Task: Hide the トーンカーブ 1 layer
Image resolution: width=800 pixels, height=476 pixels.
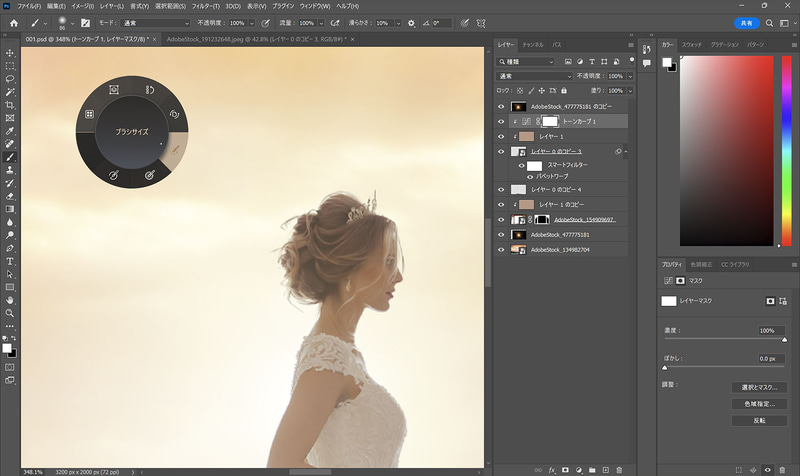Action: coord(501,121)
